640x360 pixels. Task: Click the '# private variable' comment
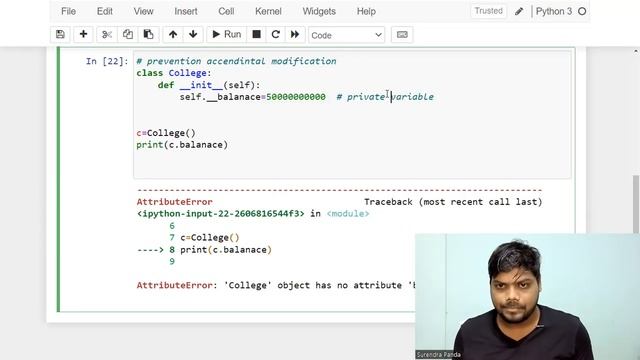click(x=385, y=97)
